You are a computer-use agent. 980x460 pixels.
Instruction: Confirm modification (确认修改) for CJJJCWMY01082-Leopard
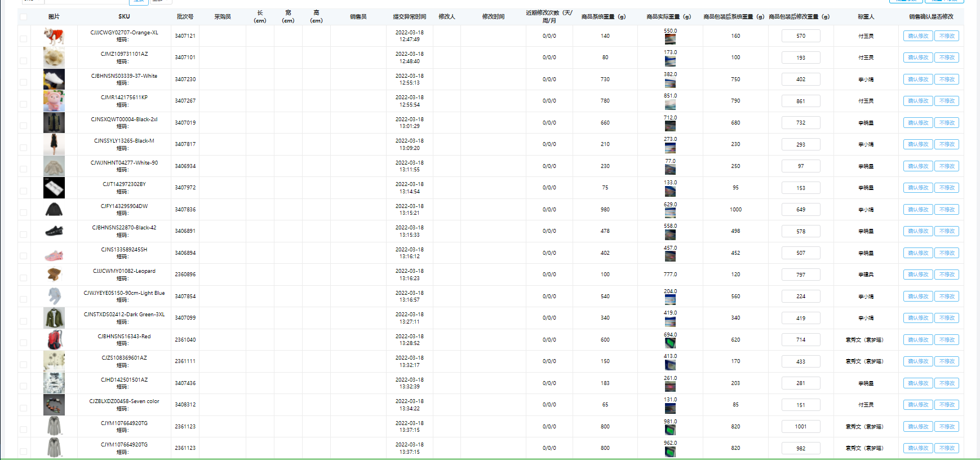(918, 275)
